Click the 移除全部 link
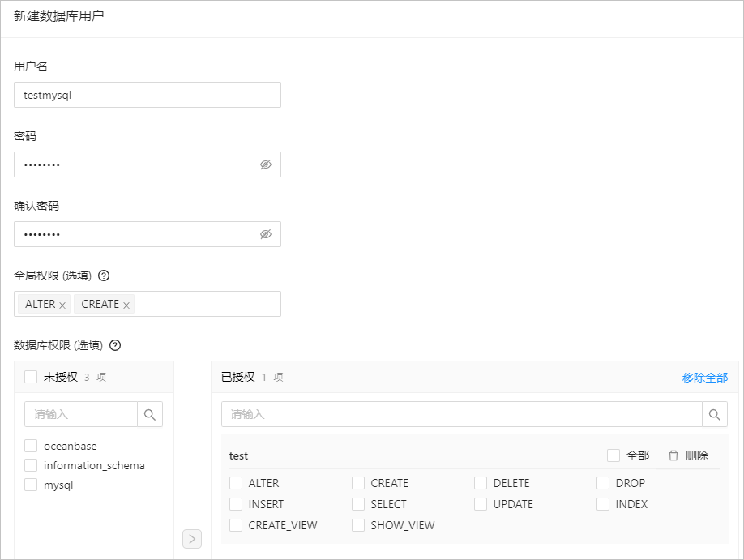Screen dimensions: 744x560 704,378
